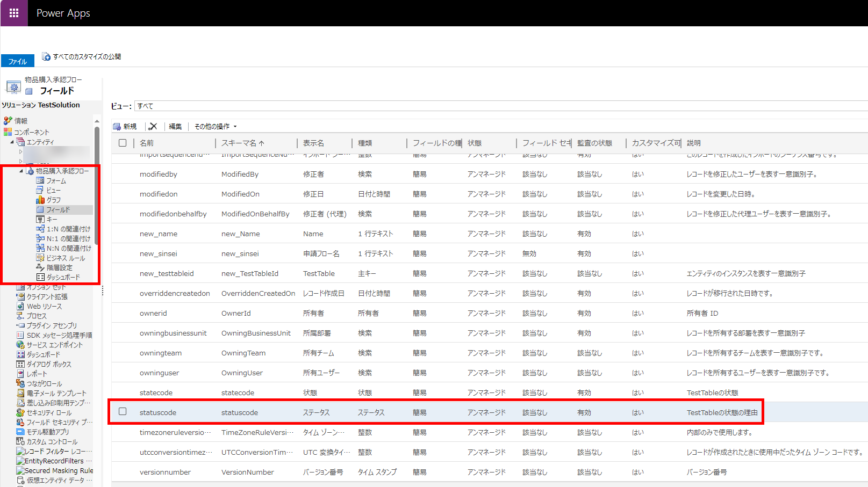This screenshot has width=868, height=487.
Task: Open the サービス エンドポイント icon
Action: click(x=20, y=345)
